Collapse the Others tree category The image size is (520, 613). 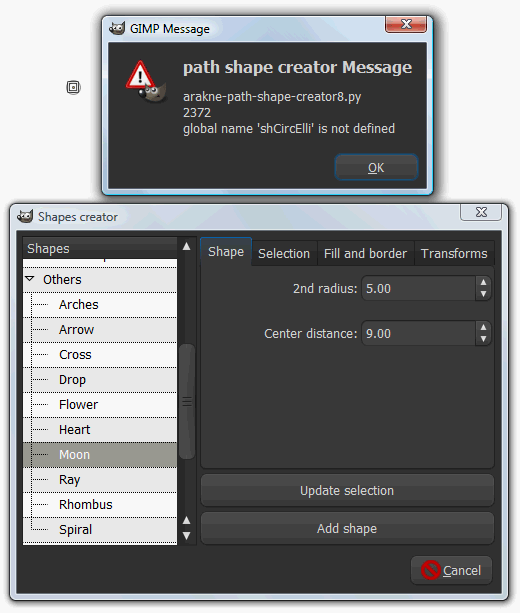click(30, 279)
